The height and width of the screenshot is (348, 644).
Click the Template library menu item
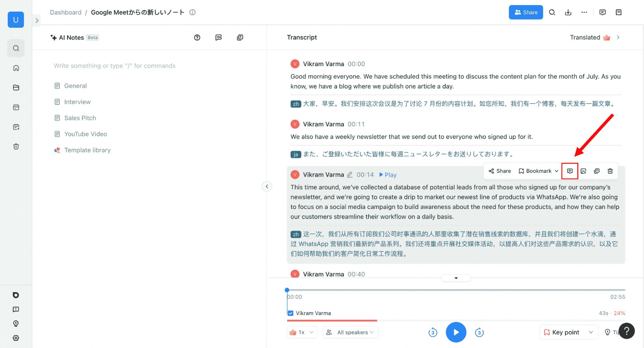click(88, 150)
